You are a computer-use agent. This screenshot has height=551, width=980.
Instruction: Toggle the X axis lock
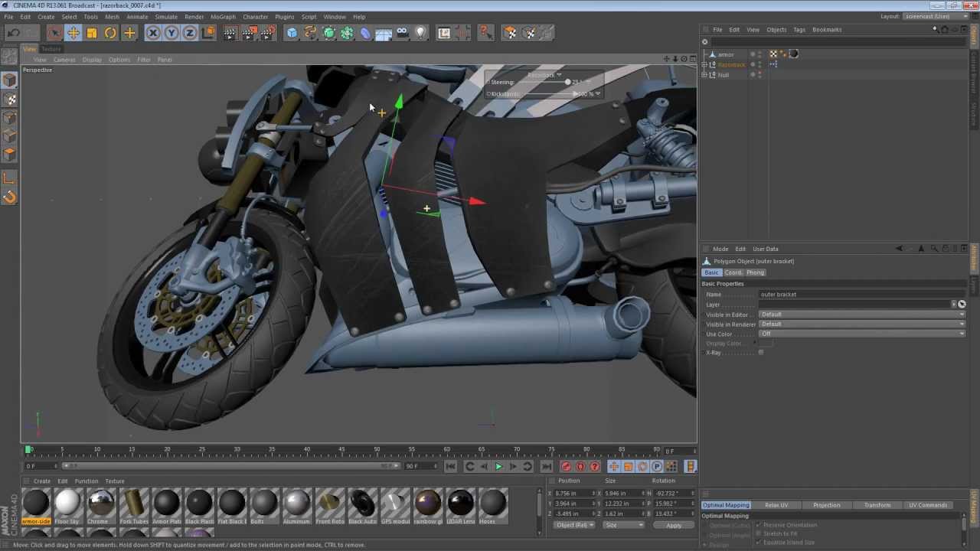(153, 33)
